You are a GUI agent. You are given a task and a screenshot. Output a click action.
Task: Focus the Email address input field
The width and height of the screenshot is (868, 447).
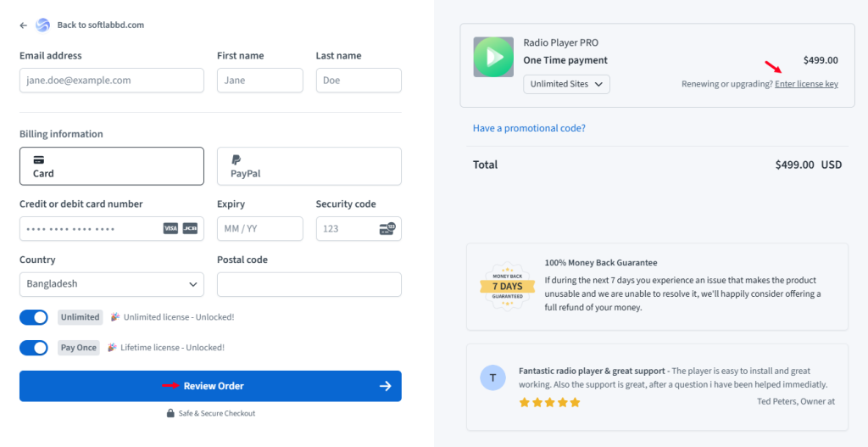[112, 81]
